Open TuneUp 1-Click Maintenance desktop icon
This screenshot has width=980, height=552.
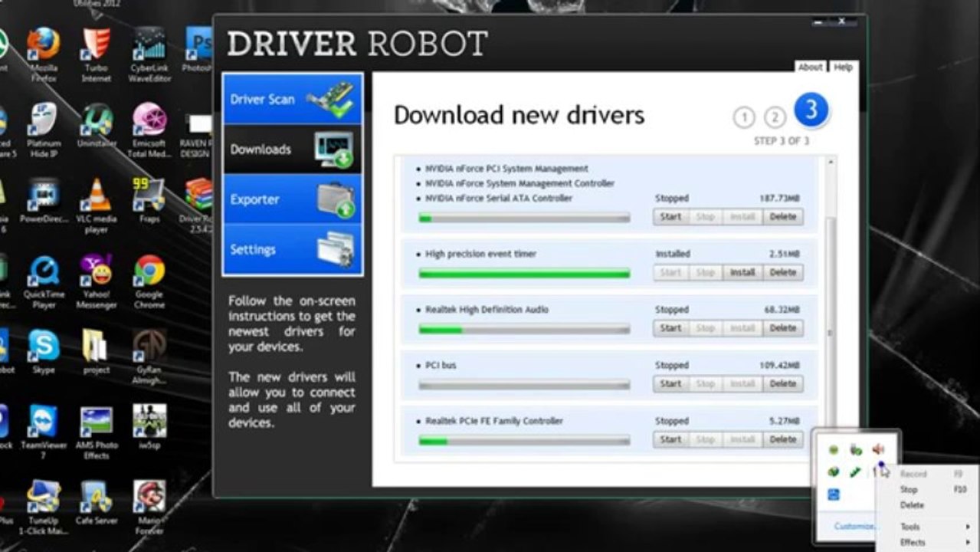44,508
